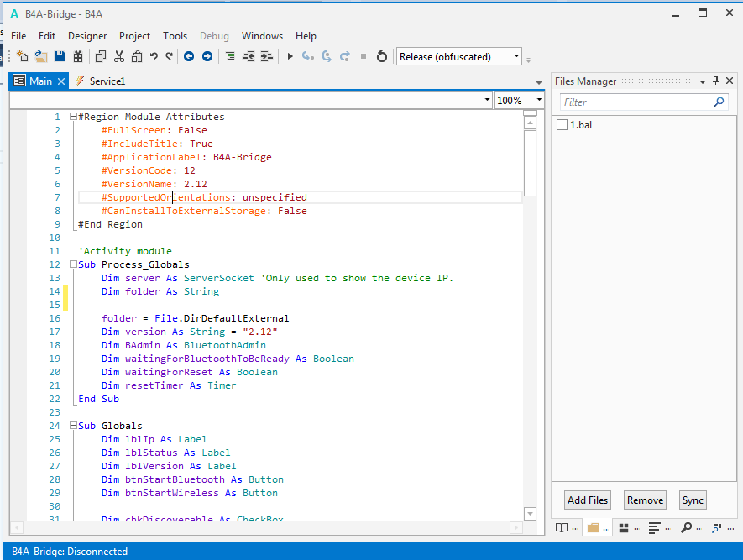The width and height of the screenshot is (743, 560).
Task: Click the increase indent icon
Action: 267,56
